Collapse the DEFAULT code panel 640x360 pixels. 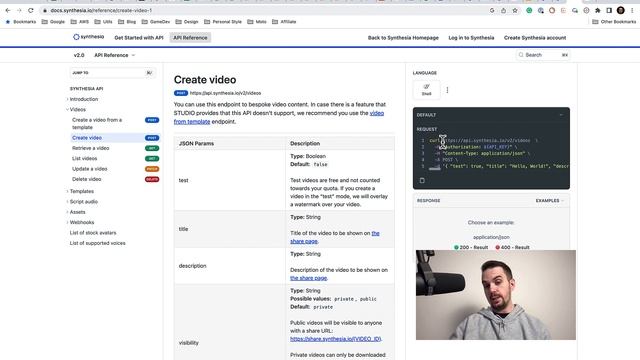point(561,115)
